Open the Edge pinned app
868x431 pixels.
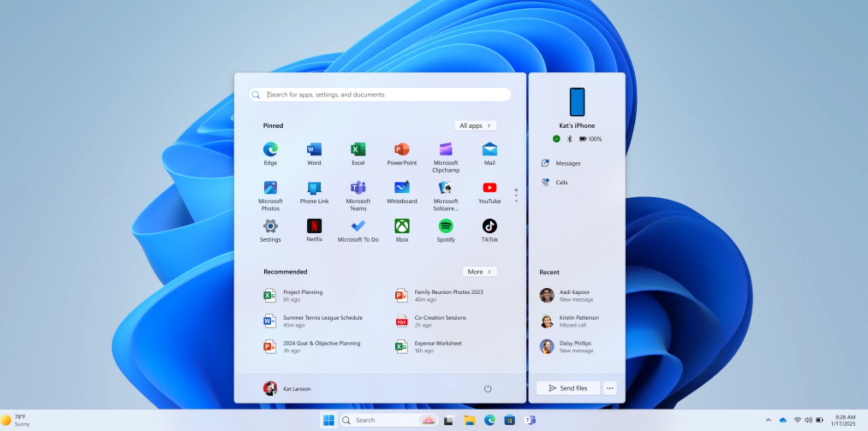click(270, 154)
